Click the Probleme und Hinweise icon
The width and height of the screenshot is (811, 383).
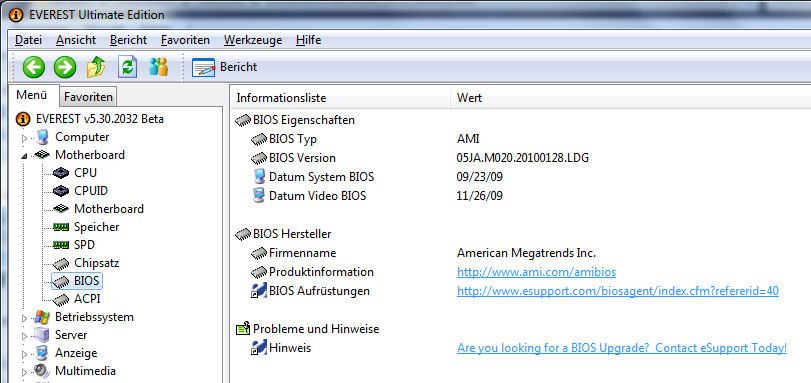[x=243, y=329]
